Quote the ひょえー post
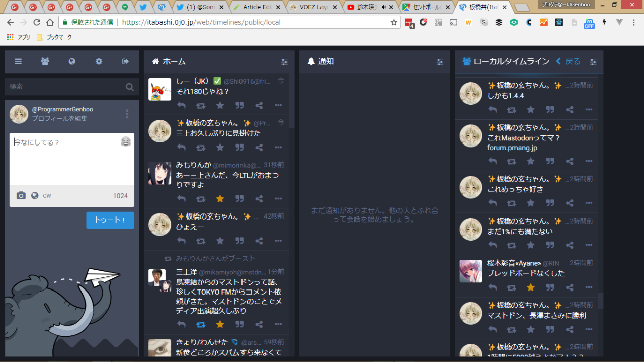 pyautogui.click(x=239, y=241)
